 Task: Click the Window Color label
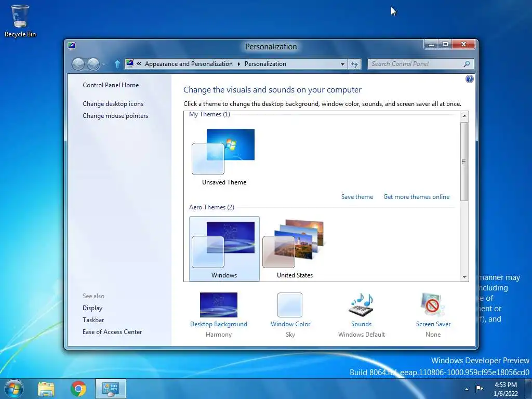click(x=290, y=324)
